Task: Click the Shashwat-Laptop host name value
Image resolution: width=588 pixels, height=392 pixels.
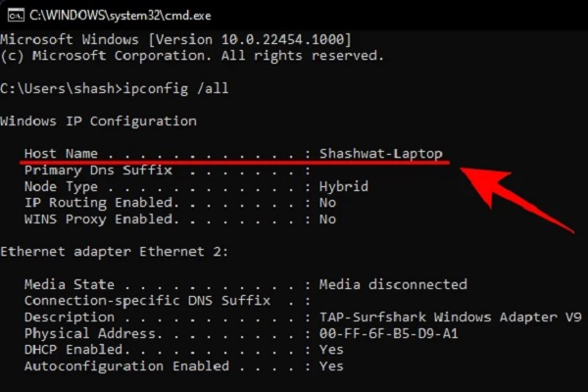Action: [x=381, y=154]
